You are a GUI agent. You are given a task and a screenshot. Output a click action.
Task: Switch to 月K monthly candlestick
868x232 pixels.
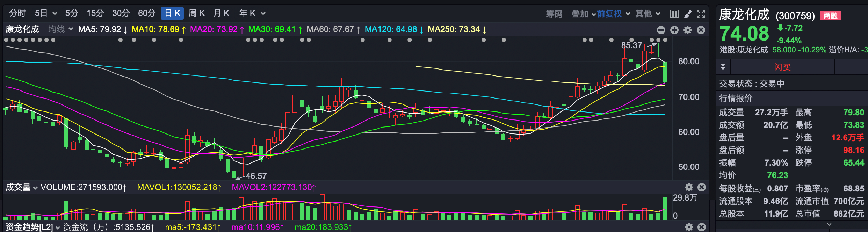click(x=221, y=13)
